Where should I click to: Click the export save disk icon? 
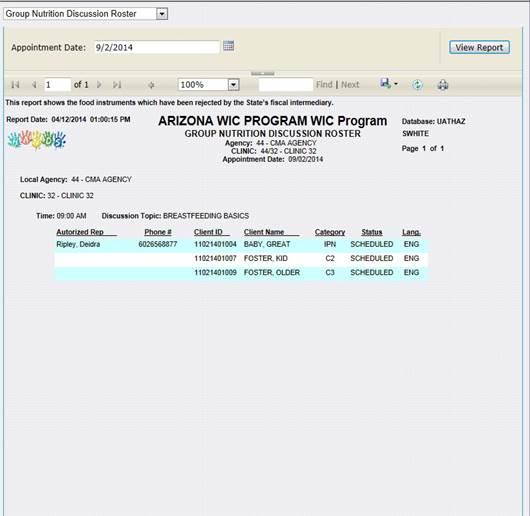(x=385, y=83)
